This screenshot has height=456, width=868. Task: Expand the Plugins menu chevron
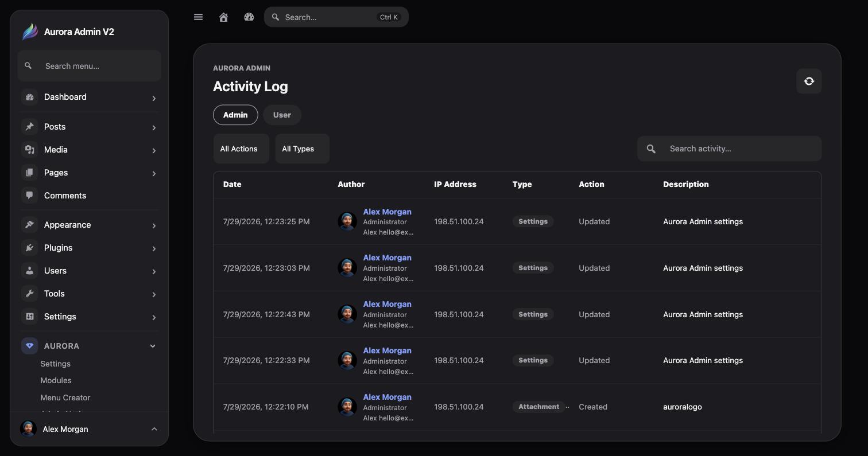pos(154,248)
